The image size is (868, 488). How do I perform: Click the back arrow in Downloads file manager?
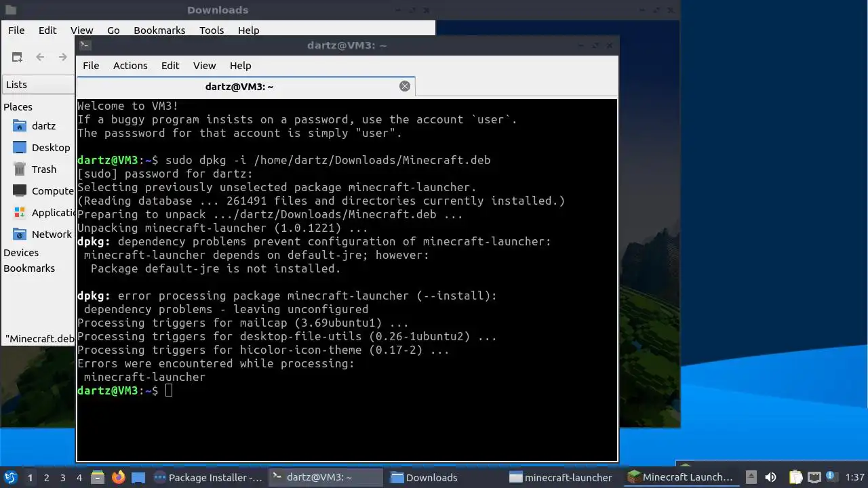point(40,58)
